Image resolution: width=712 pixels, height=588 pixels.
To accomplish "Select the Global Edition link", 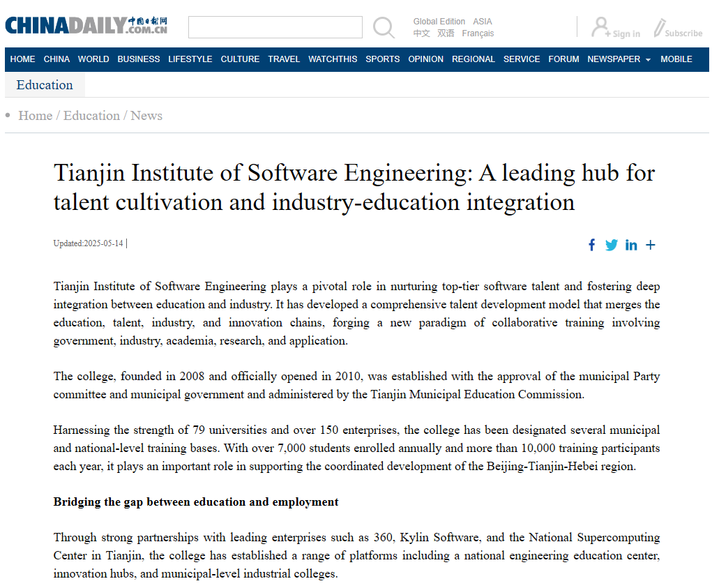I will (439, 22).
